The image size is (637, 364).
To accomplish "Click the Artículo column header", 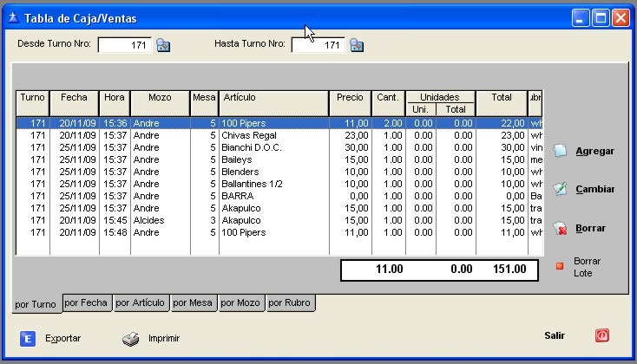I will coord(273,98).
